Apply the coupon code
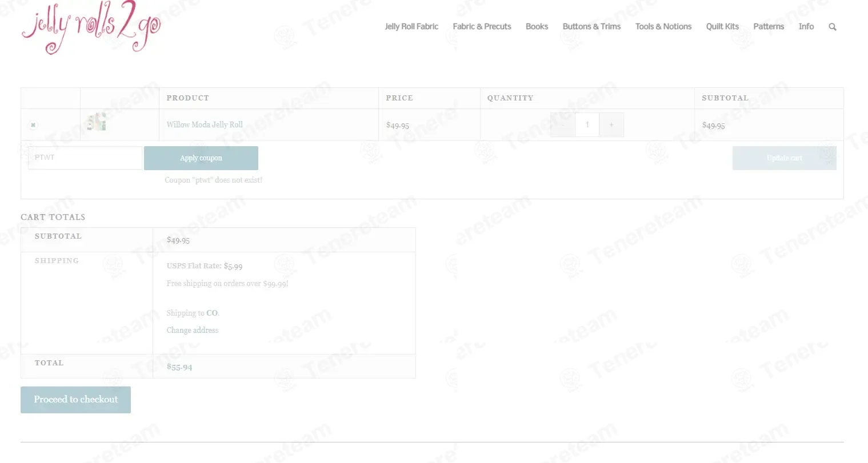 (201, 158)
